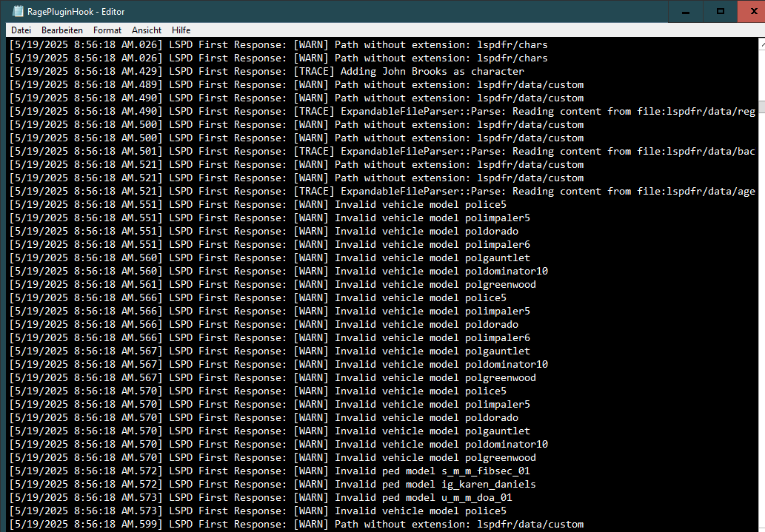The width and height of the screenshot is (765, 532).
Task: Click the Notepad icon in the title bar
Action: [18, 11]
